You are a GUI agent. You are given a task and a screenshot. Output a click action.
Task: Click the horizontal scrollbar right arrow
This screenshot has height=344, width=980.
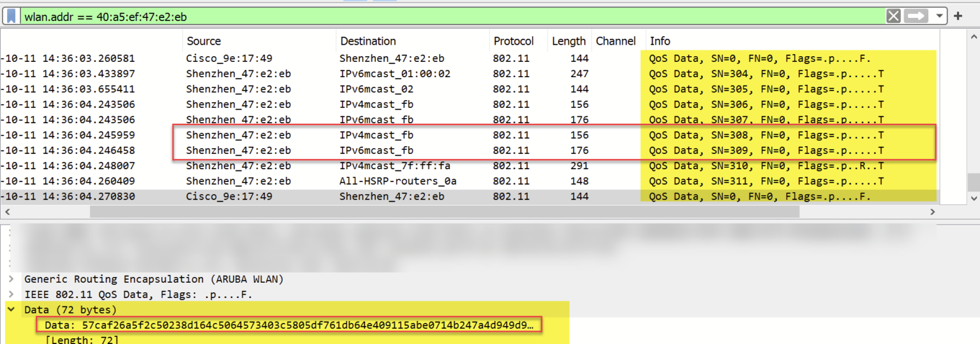pos(932,212)
